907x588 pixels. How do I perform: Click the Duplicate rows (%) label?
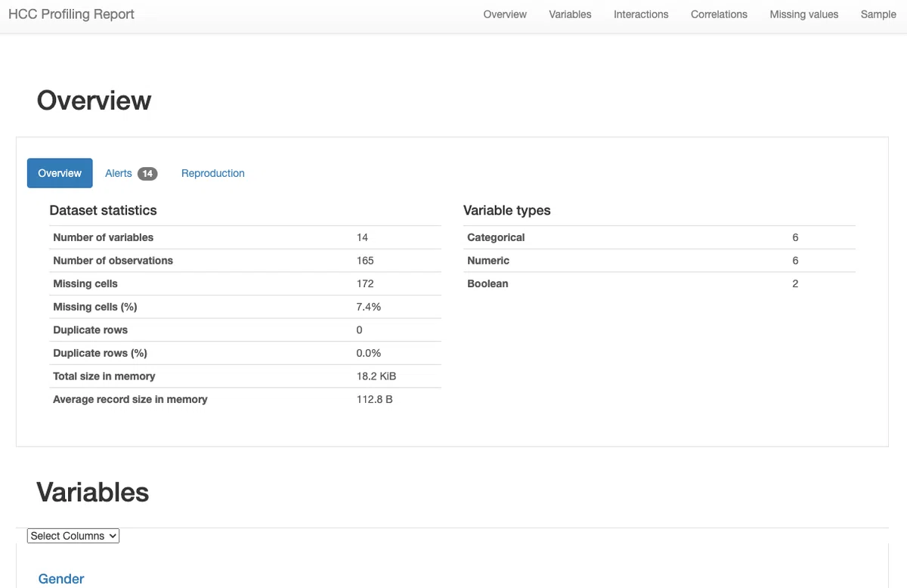100,353
